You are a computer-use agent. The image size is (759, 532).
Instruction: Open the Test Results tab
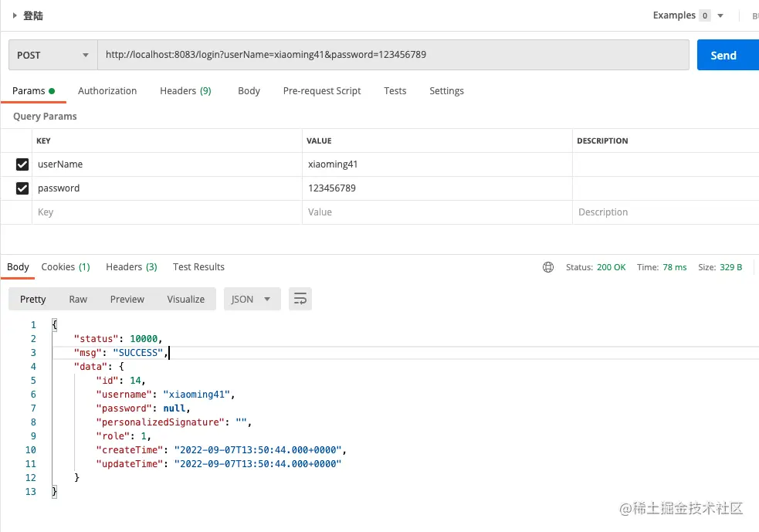click(198, 267)
